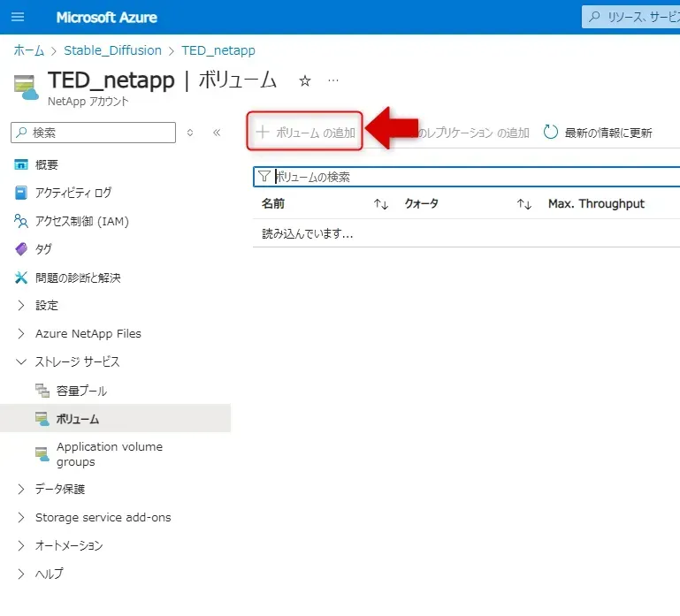
Task: Open アクティビティ ログ menu item
Action: click(73, 193)
